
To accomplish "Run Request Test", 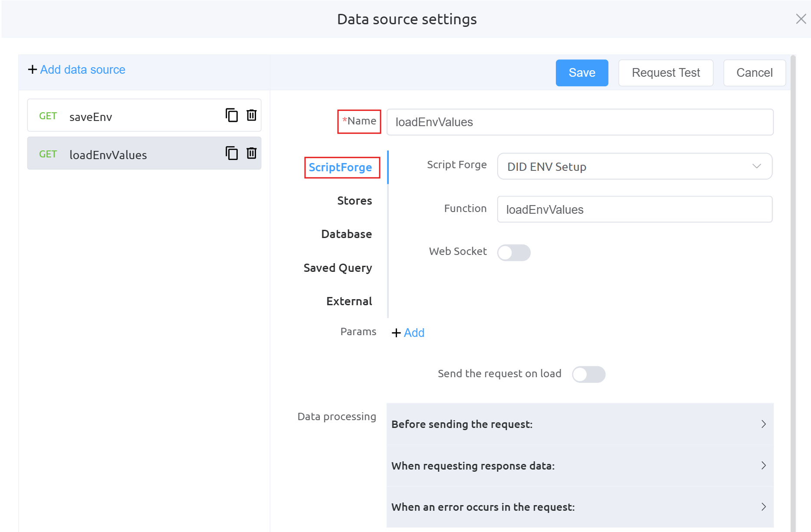I will [666, 73].
